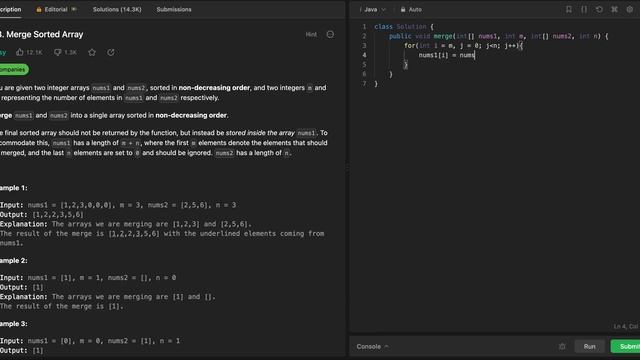Click Example 3 Input 'nums1 = [0]' line

[90, 341]
